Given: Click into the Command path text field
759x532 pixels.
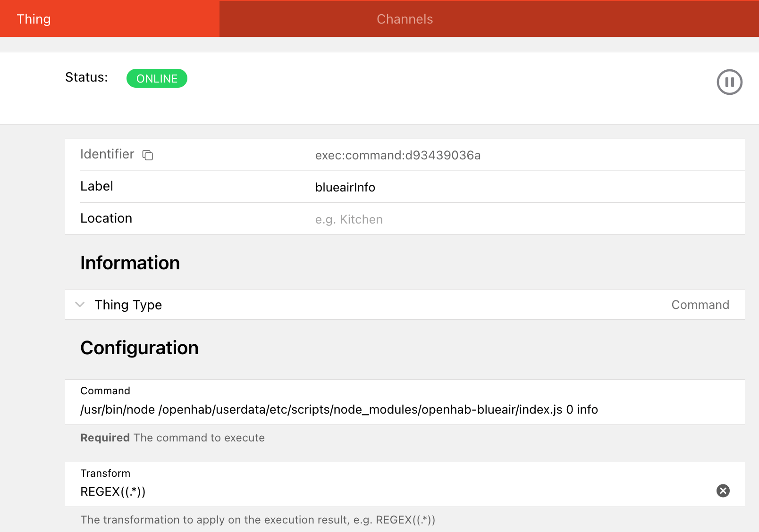Looking at the screenshot, I should (x=339, y=409).
